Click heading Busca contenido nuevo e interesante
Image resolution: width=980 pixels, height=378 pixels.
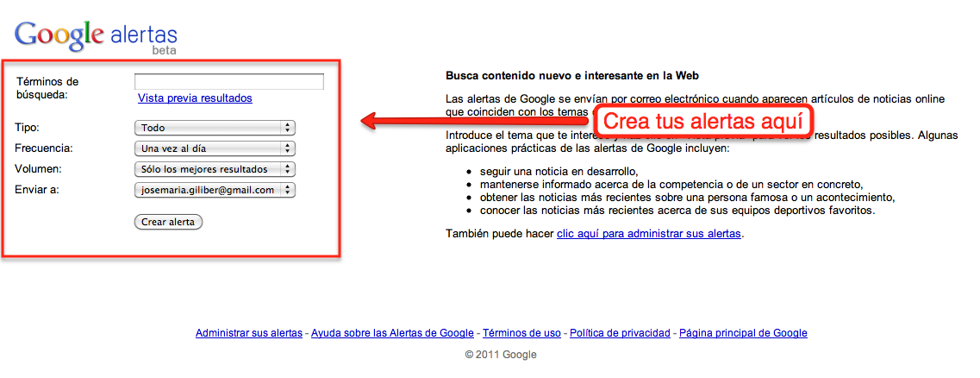click(x=571, y=76)
